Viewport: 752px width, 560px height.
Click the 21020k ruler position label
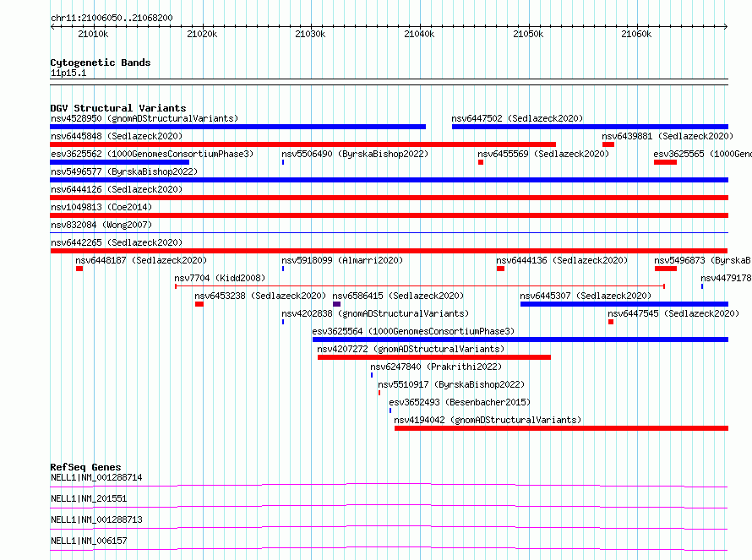pos(202,35)
